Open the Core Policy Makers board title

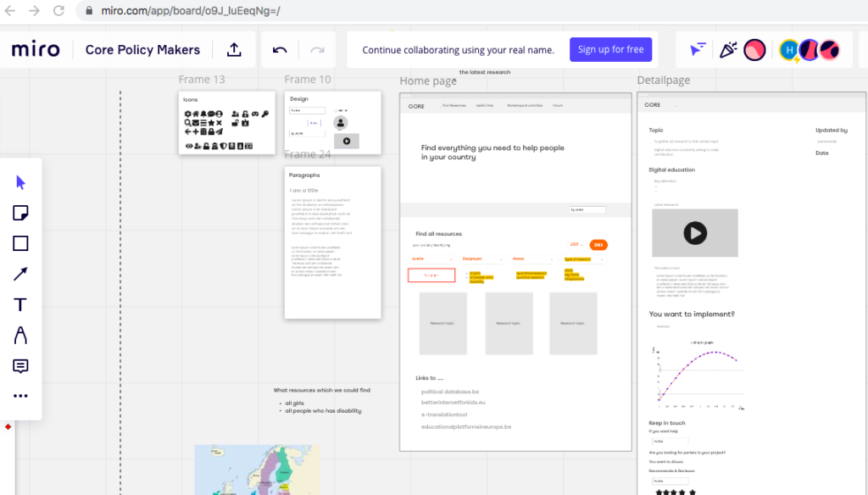pos(142,50)
